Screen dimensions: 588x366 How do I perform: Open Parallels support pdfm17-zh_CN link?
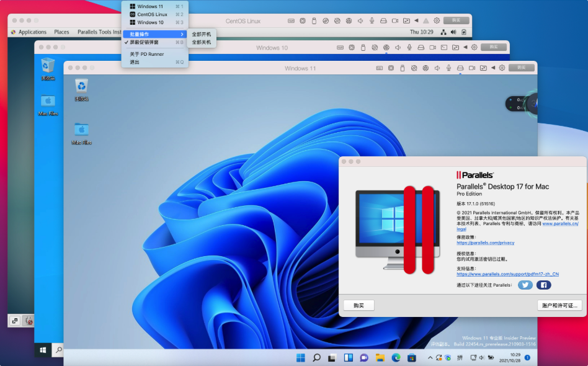click(507, 274)
